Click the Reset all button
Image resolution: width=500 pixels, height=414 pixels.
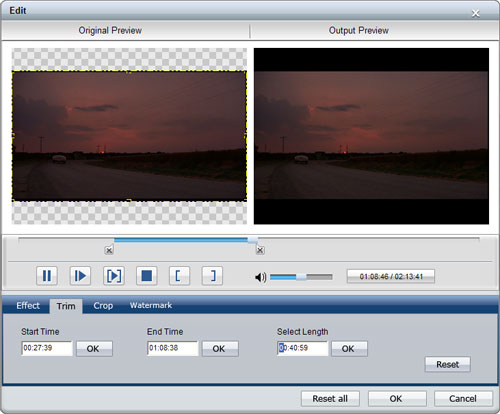point(330,399)
